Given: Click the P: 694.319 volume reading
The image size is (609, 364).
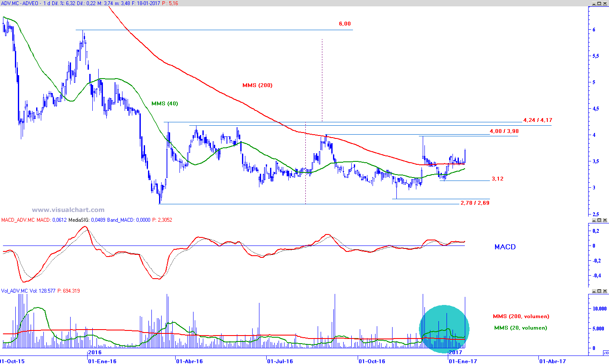Looking at the screenshot, I should click(68, 291).
